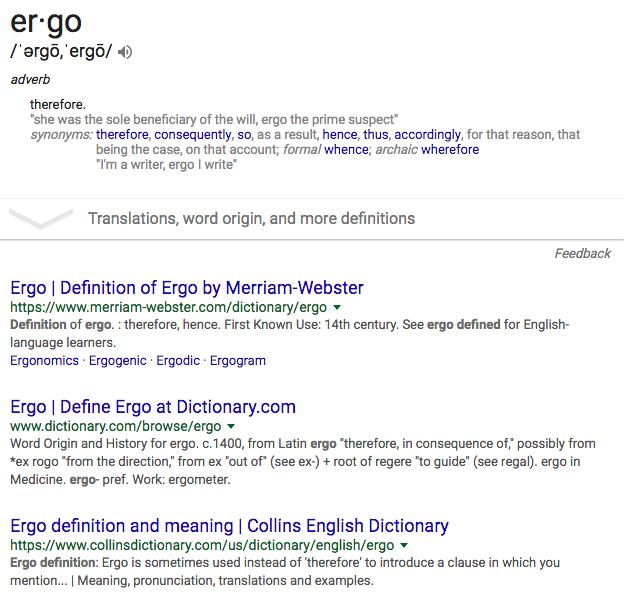Select the synonym 'consequently'

pyautogui.click(x=193, y=134)
